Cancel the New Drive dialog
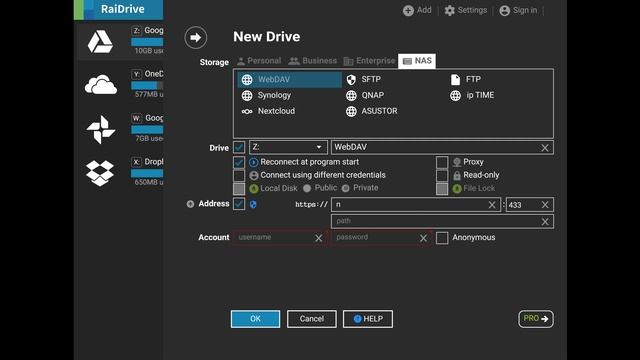 [312, 319]
